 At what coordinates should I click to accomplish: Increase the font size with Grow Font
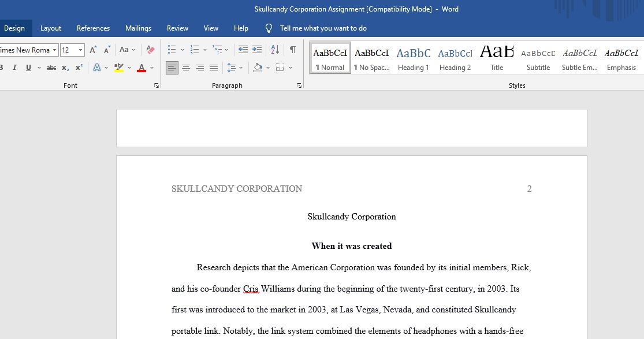(93, 50)
